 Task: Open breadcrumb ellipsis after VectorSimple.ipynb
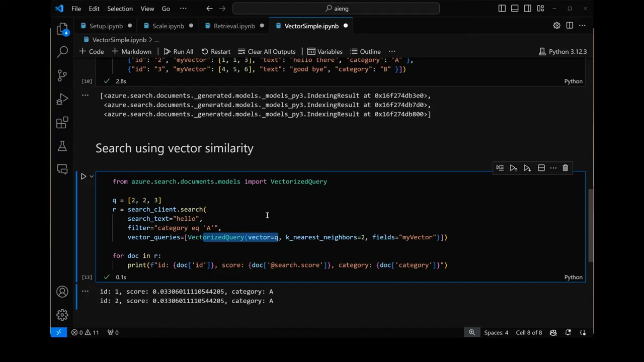[156, 40]
